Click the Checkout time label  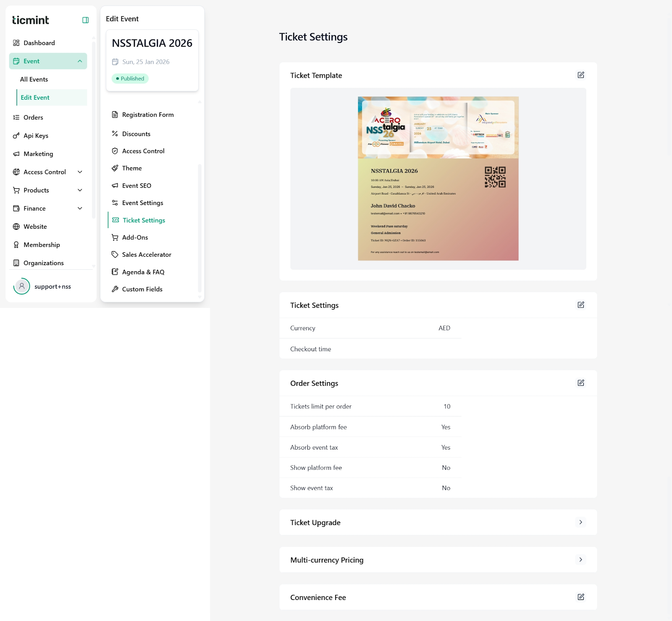(310, 349)
